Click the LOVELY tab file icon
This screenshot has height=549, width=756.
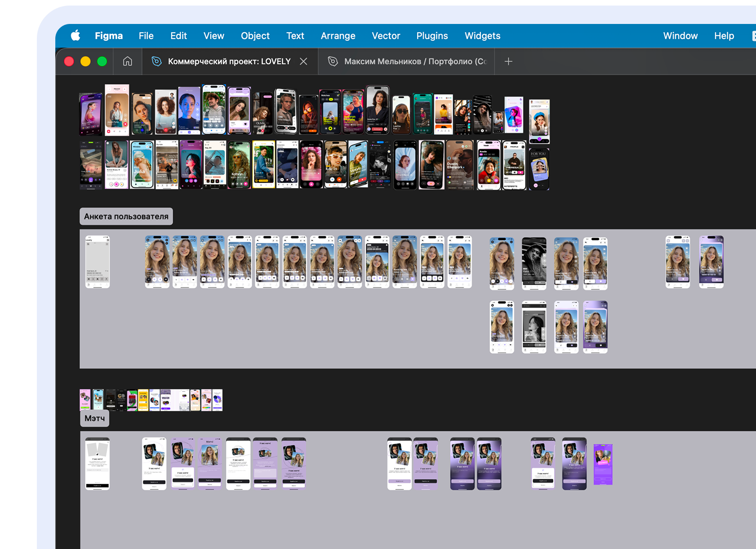coord(157,61)
